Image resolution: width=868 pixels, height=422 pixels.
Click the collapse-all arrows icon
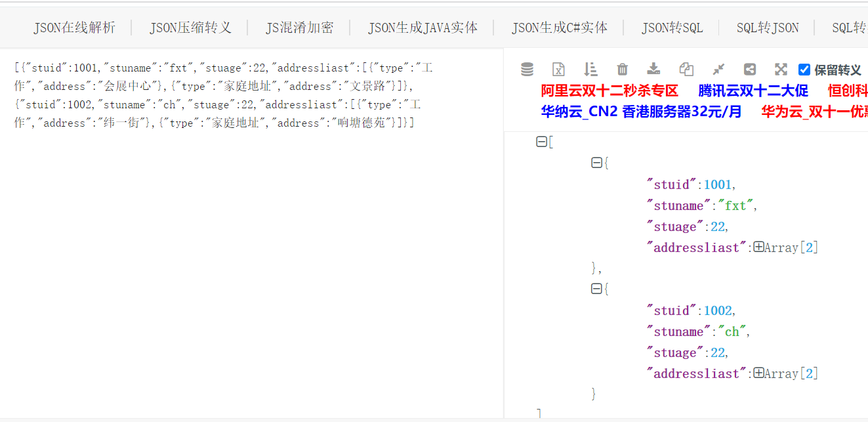718,68
